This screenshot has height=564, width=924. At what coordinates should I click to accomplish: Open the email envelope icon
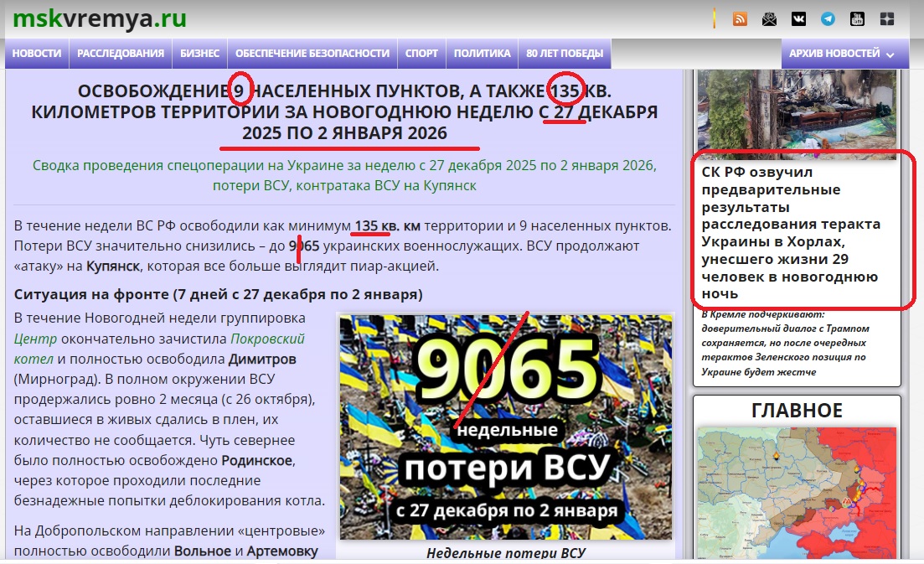tap(769, 19)
